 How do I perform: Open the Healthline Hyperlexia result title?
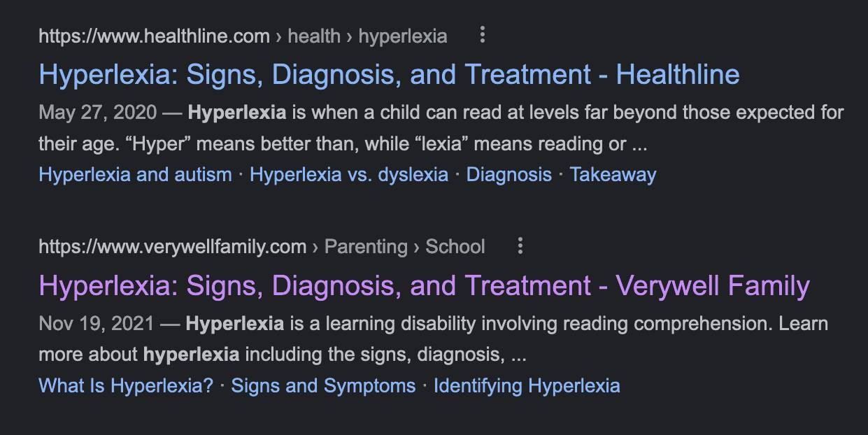click(389, 74)
